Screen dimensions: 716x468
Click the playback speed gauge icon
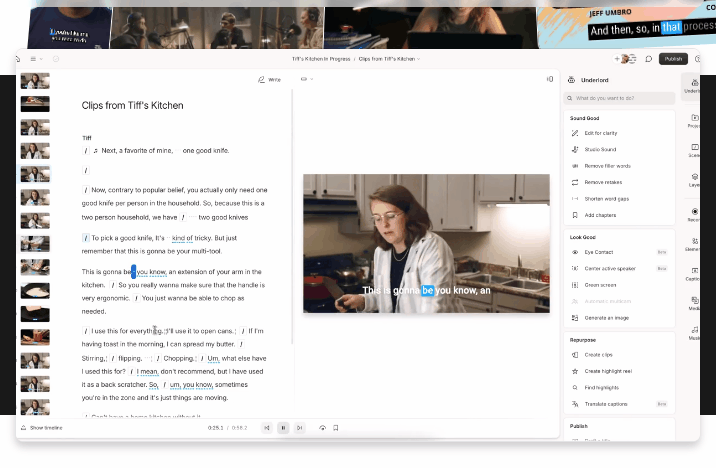[x=322, y=428]
